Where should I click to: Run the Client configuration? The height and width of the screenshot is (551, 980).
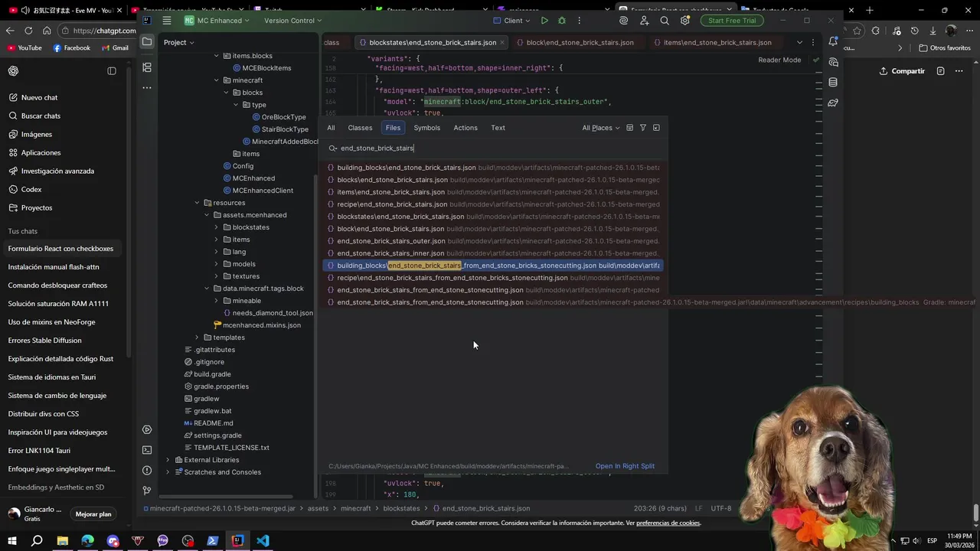tap(544, 21)
